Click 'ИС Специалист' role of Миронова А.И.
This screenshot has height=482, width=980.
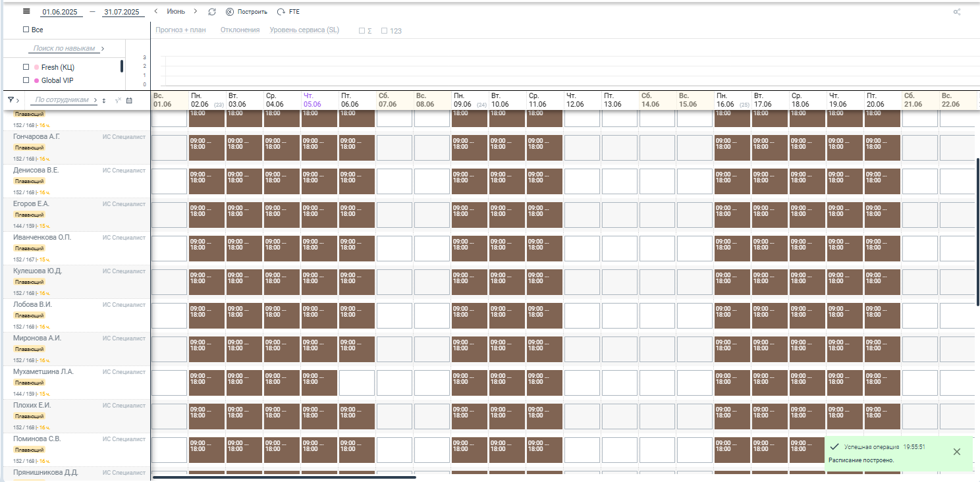coord(124,338)
